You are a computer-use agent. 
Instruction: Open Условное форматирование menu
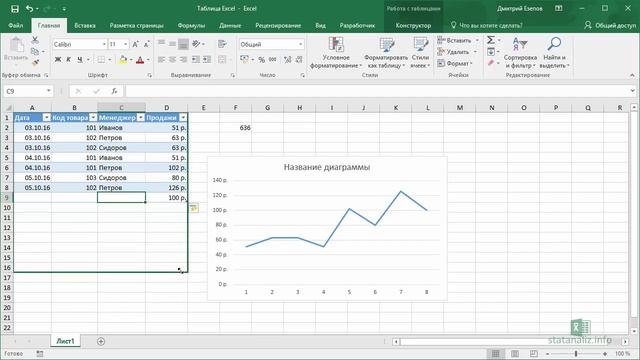pyautogui.click(x=336, y=53)
